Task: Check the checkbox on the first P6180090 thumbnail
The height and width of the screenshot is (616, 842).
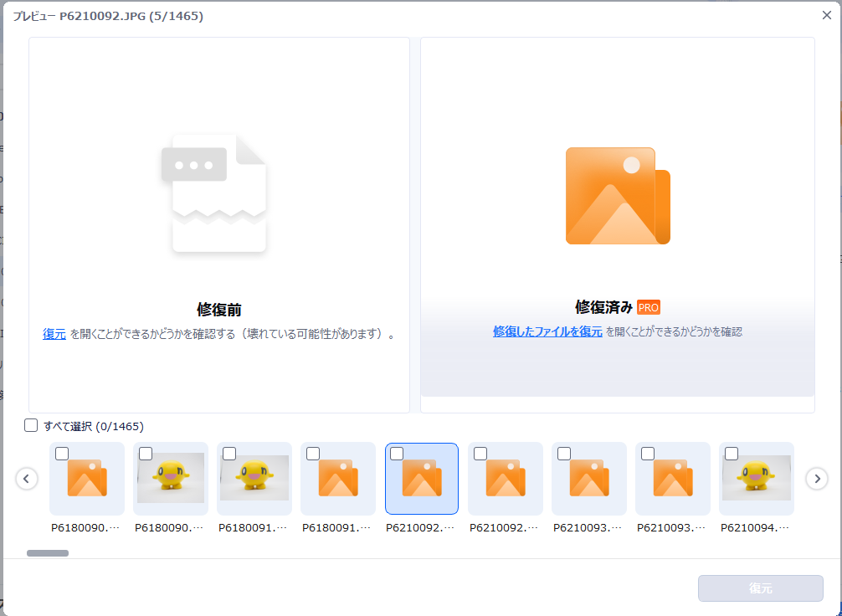Action: [x=61, y=453]
